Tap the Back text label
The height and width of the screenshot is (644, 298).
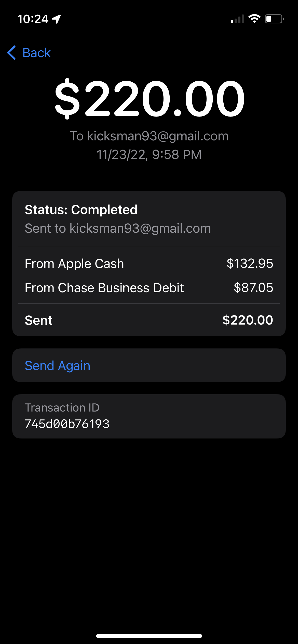pos(37,53)
